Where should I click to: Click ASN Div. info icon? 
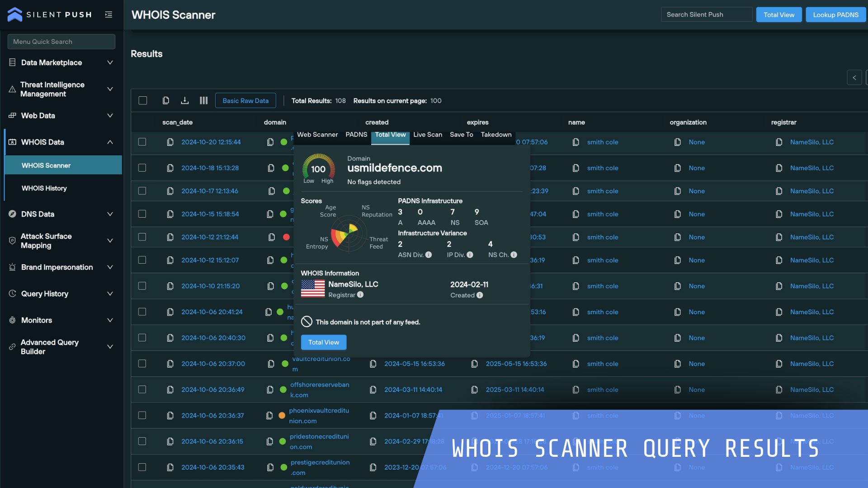coord(429,255)
